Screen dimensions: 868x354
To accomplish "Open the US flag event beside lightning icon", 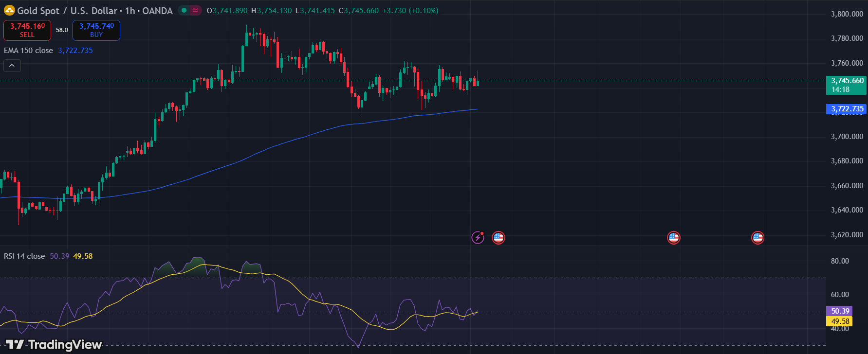I will coord(498,237).
